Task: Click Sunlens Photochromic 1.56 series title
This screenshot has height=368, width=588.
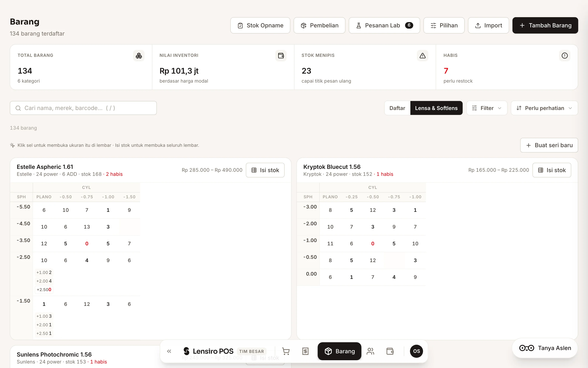Action: pyautogui.click(x=54, y=354)
